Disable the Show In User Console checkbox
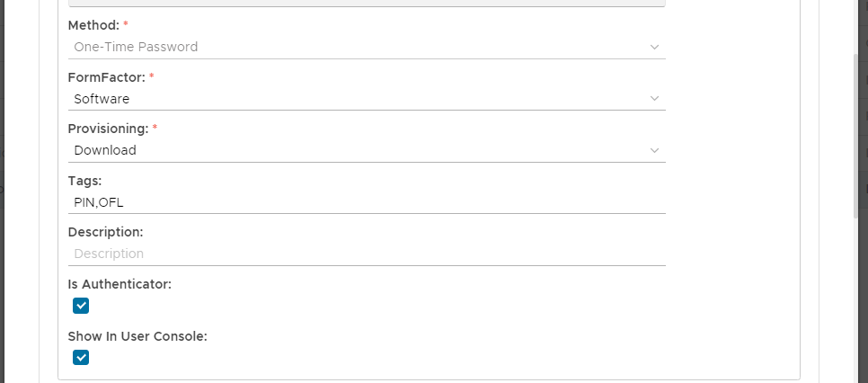The width and height of the screenshot is (868, 383). coord(81,358)
